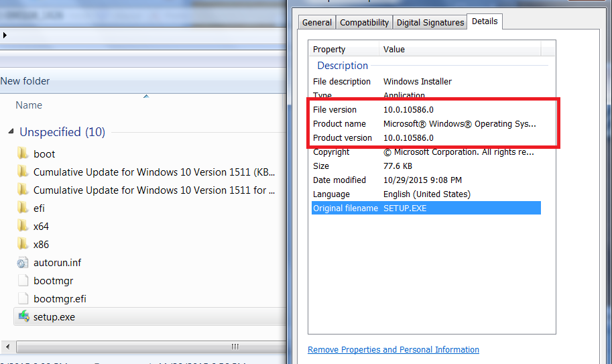Viewport: 612px width, 364px height.
Task: Click the bootmgr file icon
Action: [23, 280]
